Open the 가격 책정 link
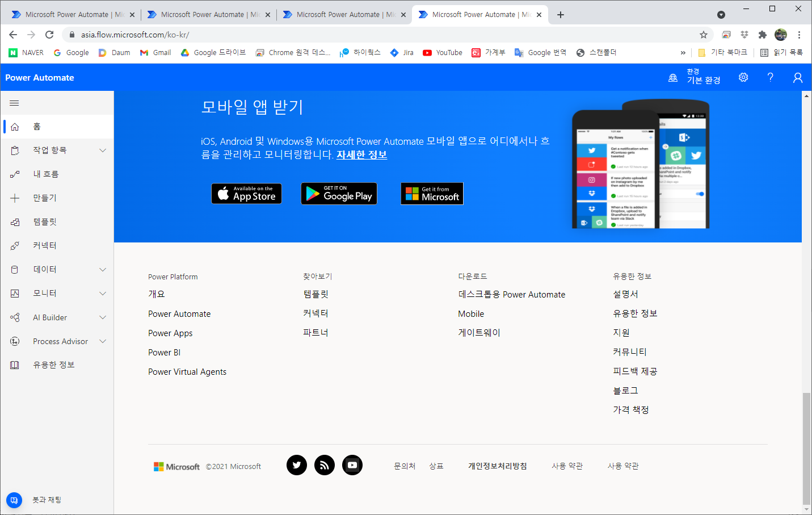The height and width of the screenshot is (515, 812). 631,410
